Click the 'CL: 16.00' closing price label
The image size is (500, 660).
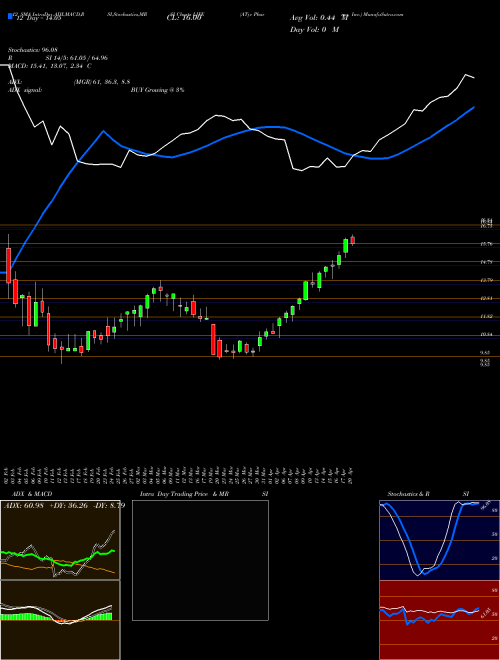[184, 18]
